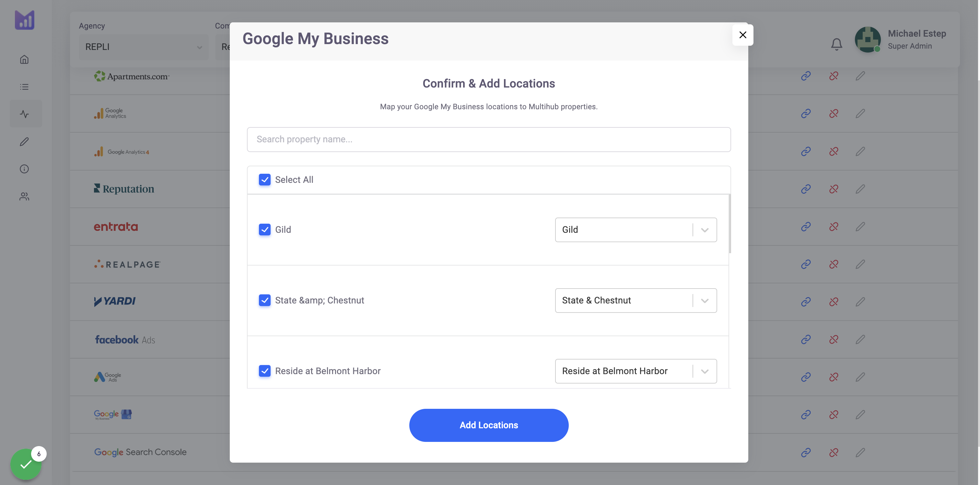This screenshot has height=485, width=980.
Task: Edit the Google Ads row
Action: [x=860, y=377]
